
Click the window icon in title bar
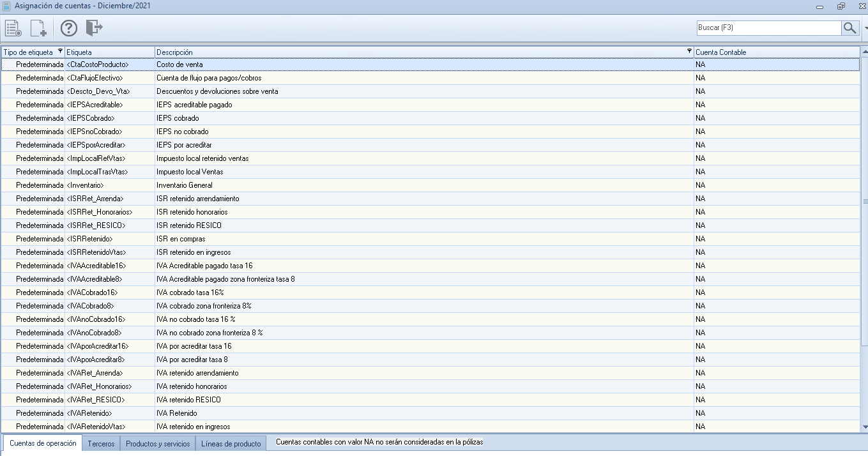(6, 6)
